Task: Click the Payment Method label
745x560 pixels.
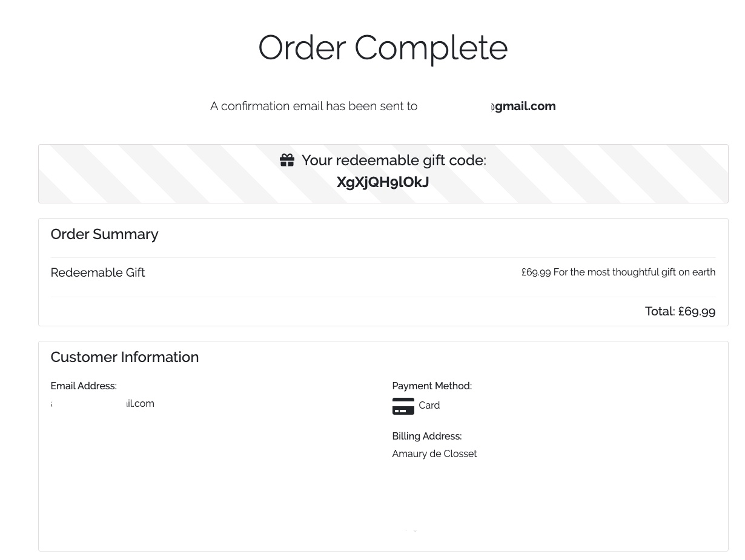Action: 431,386
